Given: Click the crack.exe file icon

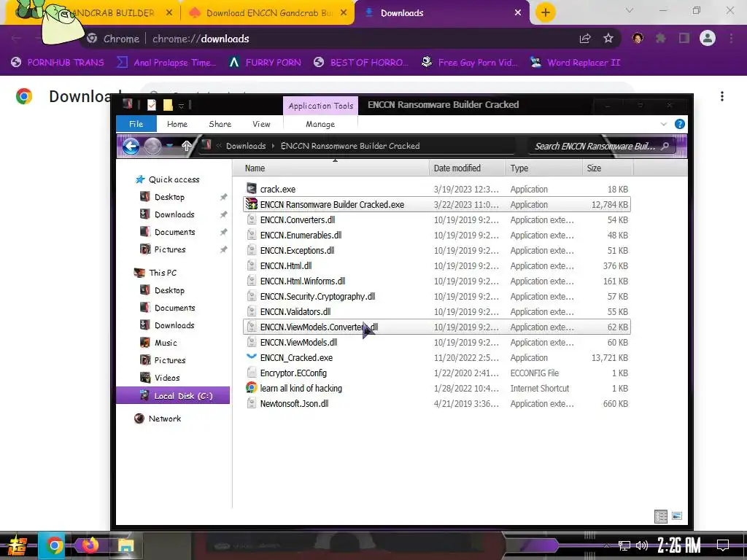Looking at the screenshot, I should [x=252, y=189].
